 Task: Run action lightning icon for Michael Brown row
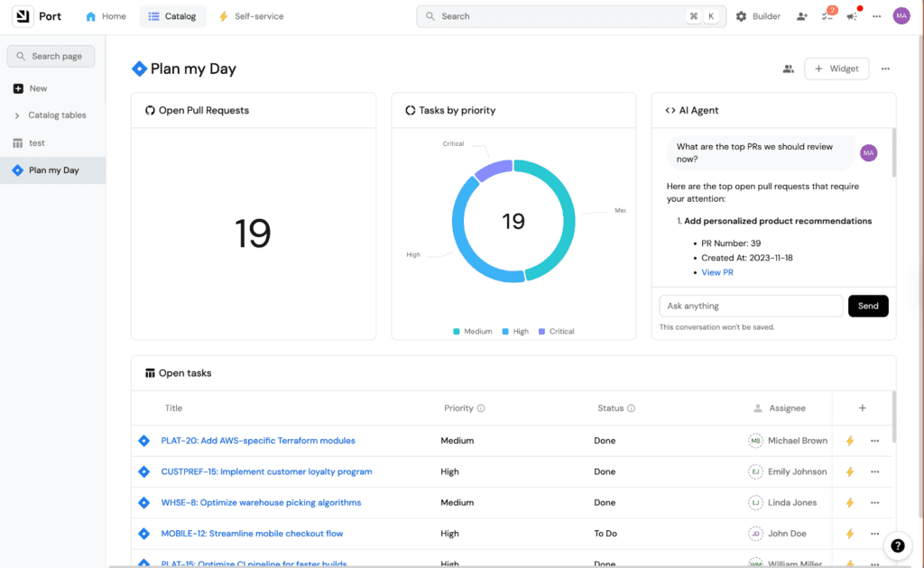pyautogui.click(x=849, y=441)
